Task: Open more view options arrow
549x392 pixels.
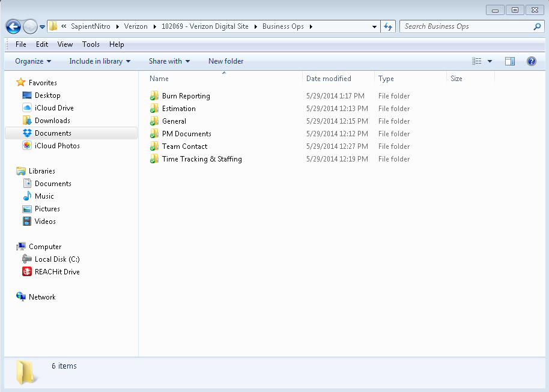Action: 490,61
